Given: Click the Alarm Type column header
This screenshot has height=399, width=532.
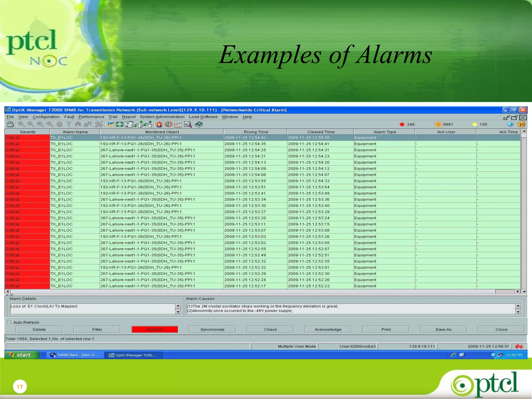Looking at the screenshot, I should [x=384, y=132].
